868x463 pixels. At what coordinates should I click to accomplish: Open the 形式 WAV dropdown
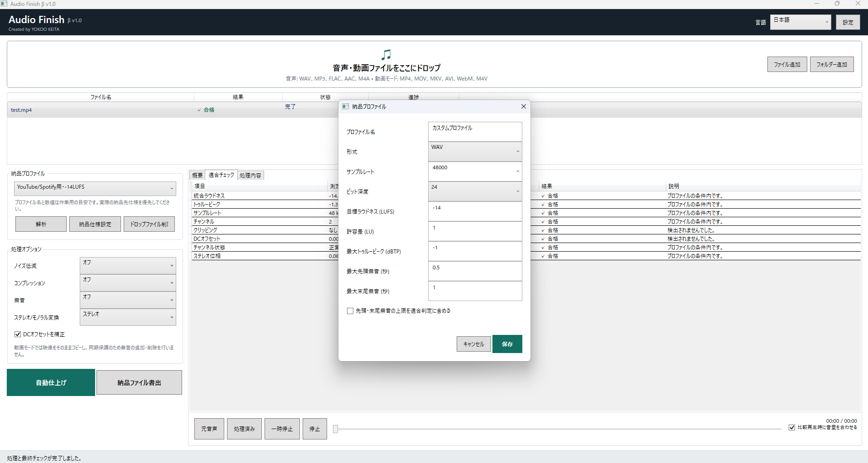pos(475,152)
